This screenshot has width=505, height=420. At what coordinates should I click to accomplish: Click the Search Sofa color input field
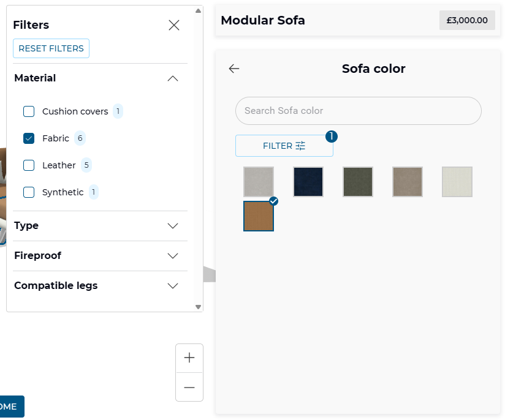click(x=358, y=111)
